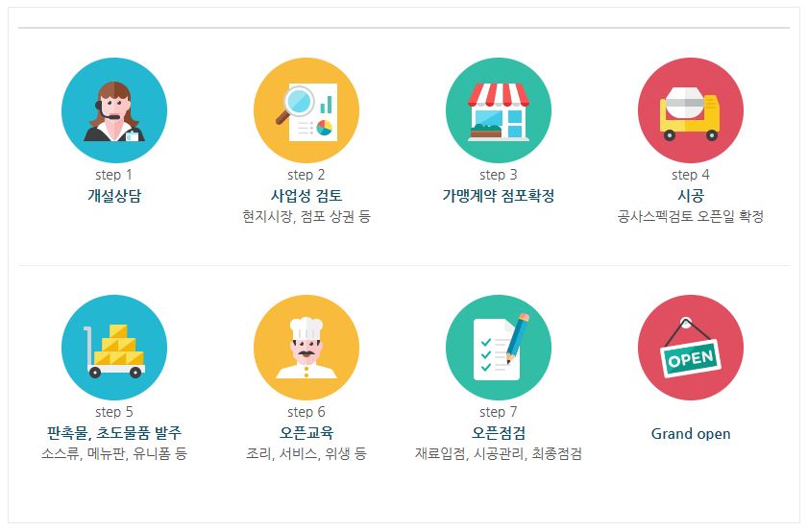Image resolution: width=808 pixels, height=532 pixels.
Task: Click the Grand open label
Action: point(691,433)
